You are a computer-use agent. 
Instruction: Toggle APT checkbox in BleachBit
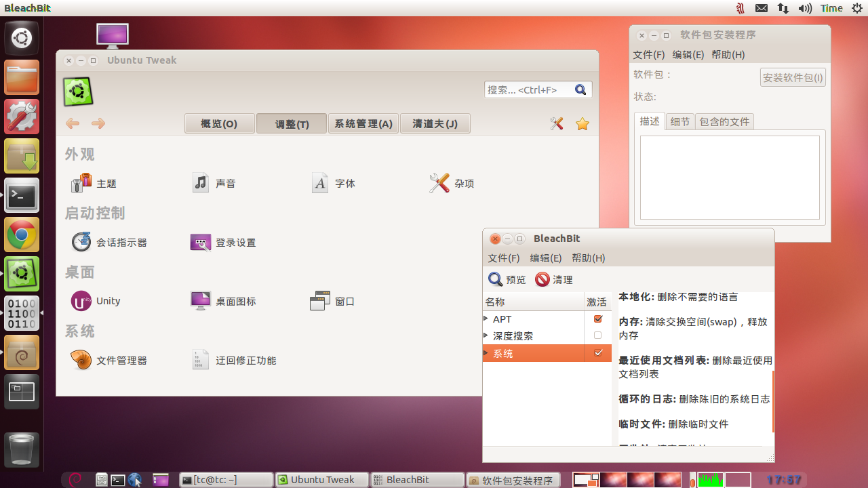(x=597, y=319)
